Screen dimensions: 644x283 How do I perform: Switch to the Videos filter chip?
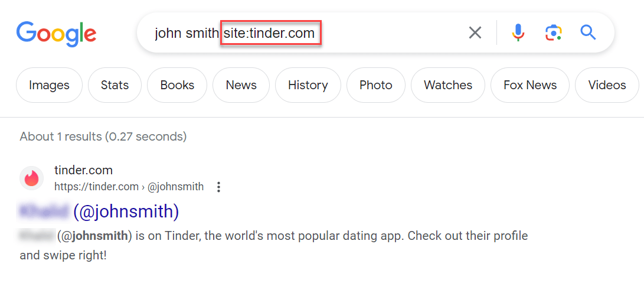[607, 85]
